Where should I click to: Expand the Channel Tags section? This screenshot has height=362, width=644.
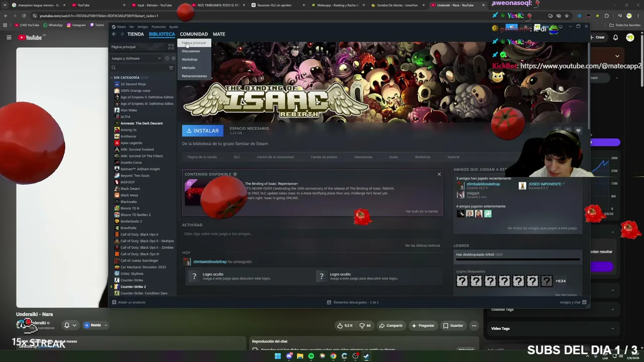coord(613,310)
